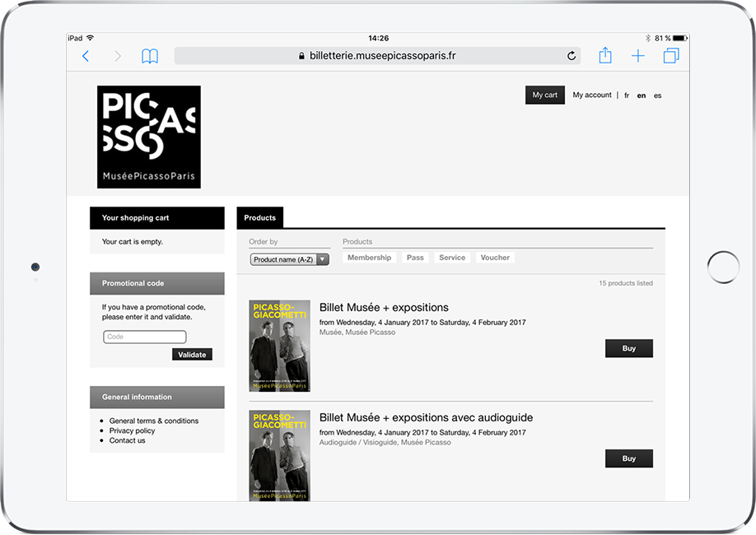Open thumbnail for expositions avec audioguide ticket

coord(280,455)
